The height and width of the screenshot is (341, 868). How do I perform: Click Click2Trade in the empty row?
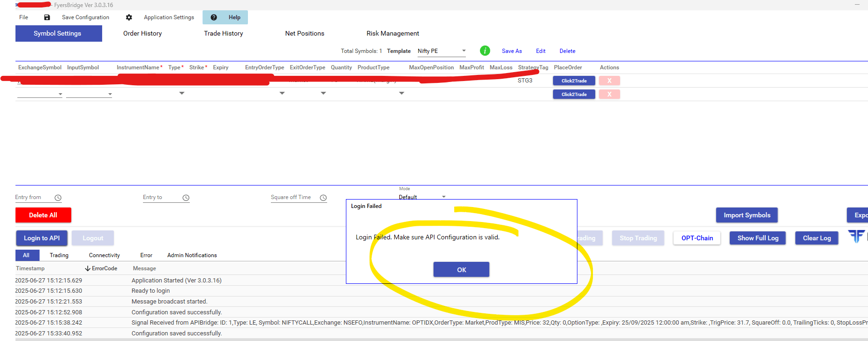click(574, 94)
